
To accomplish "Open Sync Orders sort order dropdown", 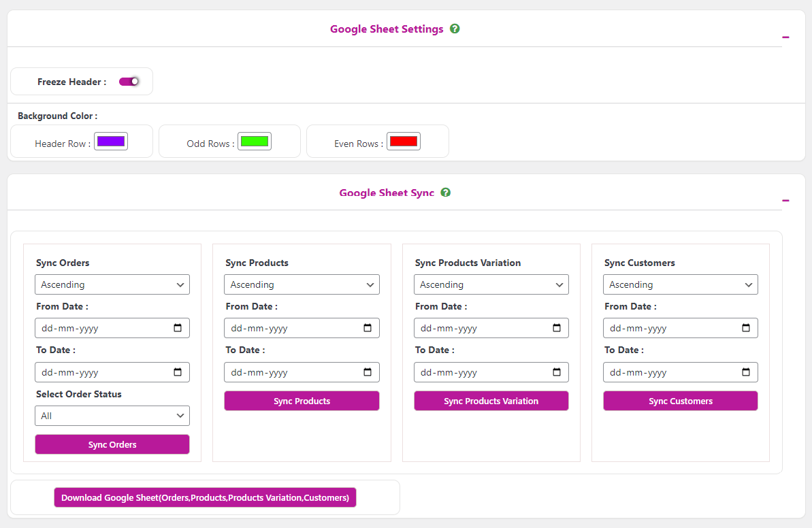I will (112, 284).
